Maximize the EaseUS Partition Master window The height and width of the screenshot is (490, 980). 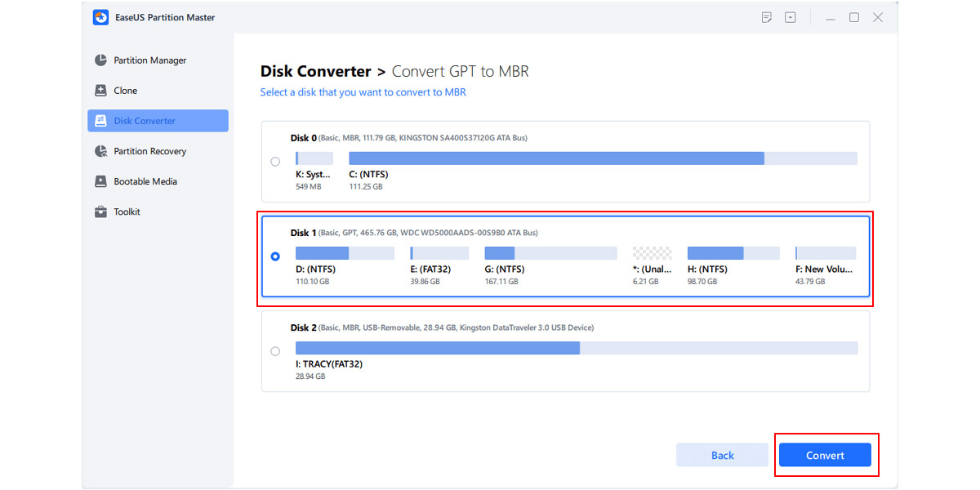[853, 17]
